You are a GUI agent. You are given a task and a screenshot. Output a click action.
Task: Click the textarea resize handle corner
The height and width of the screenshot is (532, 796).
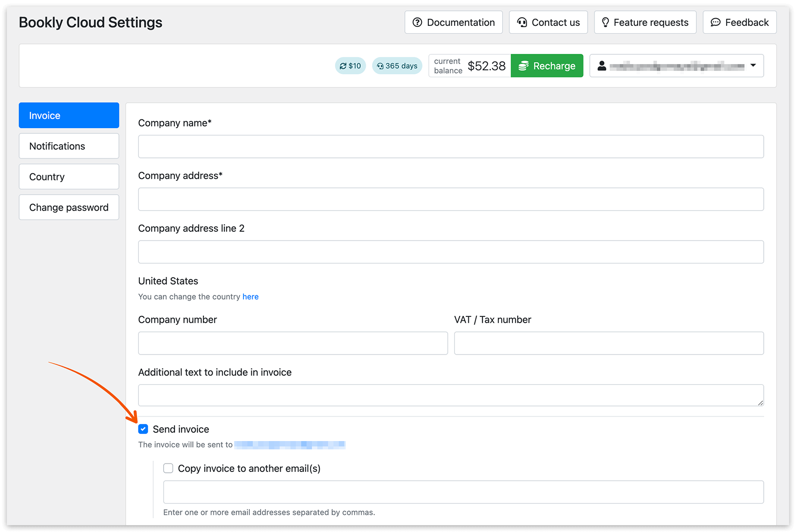pyautogui.click(x=760, y=402)
